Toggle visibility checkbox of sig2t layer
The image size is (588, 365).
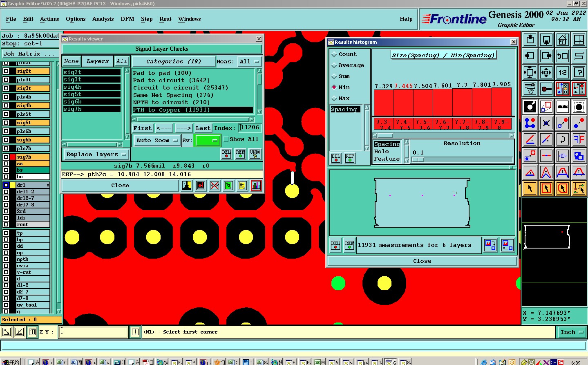pos(6,71)
